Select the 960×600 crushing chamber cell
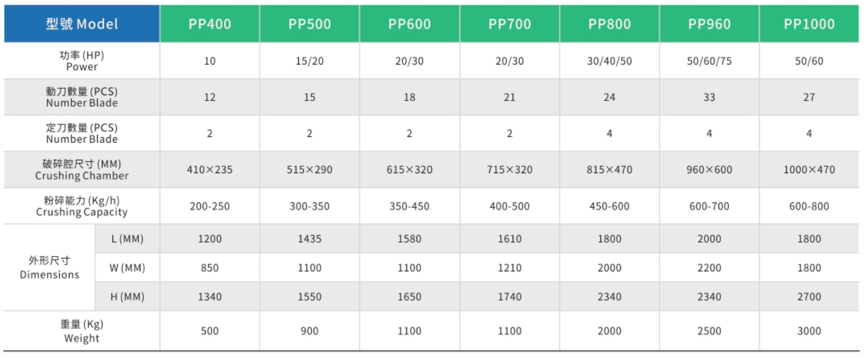The image size is (868, 359). [x=709, y=169]
